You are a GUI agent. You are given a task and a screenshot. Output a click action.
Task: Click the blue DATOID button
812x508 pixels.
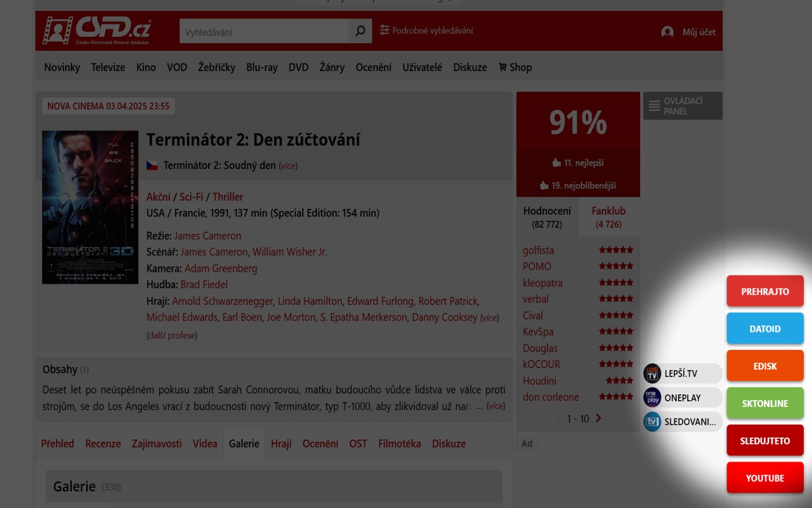coord(765,329)
